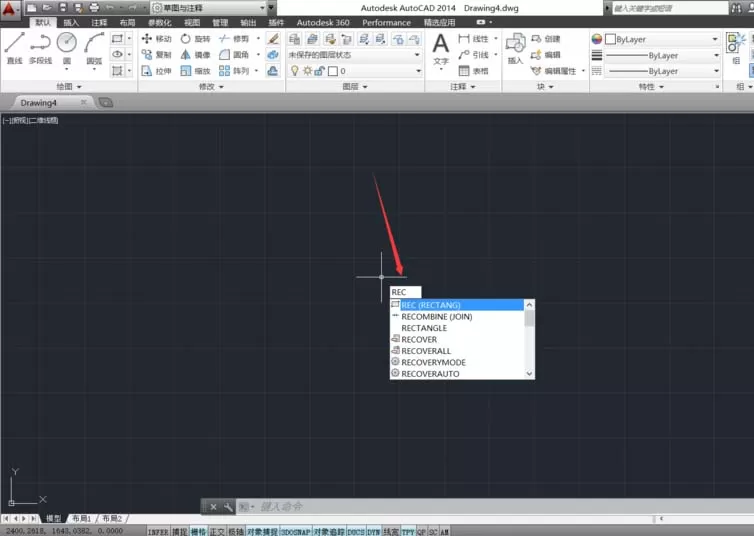Toggle Polar tracking (极轴) in status bar
The height and width of the screenshot is (536, 754).
point(236,532)
